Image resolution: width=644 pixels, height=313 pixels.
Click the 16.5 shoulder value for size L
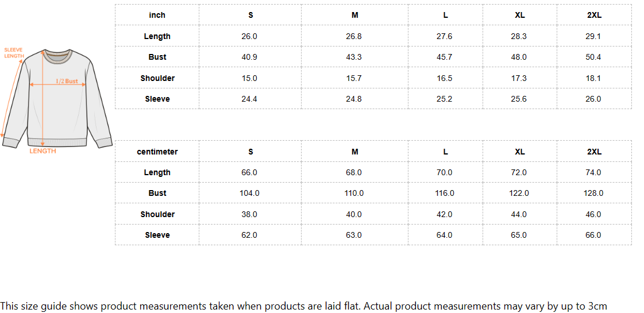click(444, 78)
